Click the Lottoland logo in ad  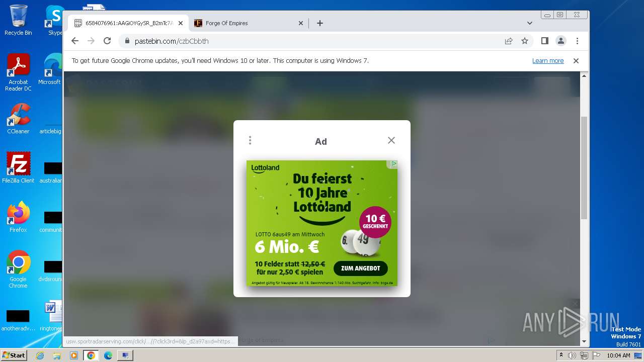265,168
